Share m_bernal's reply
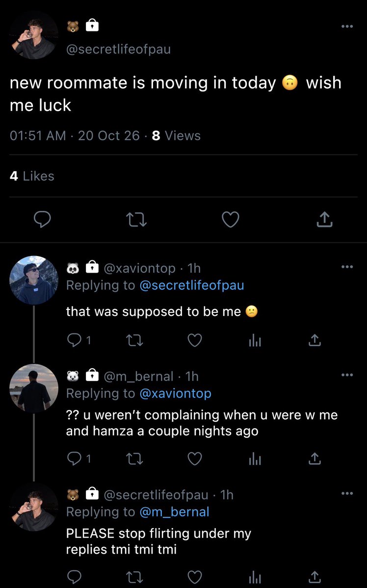This screenshot has height=588, width=367. (315, 458)
